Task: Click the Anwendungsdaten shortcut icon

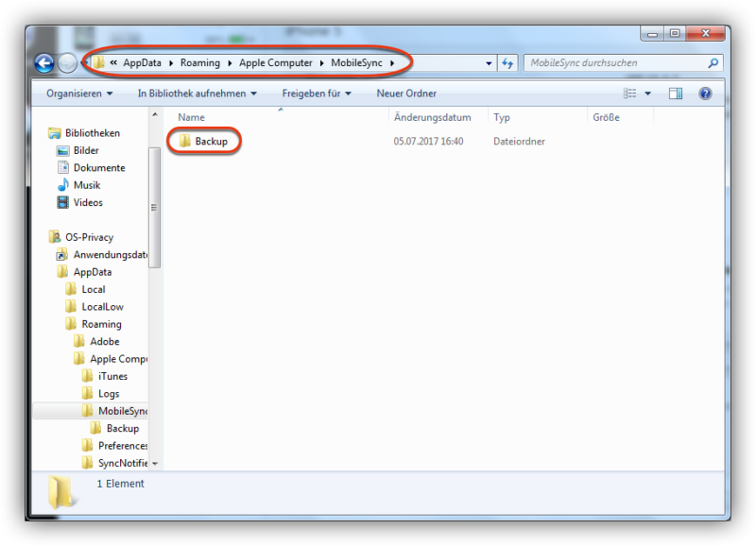Action: [62, 254]
